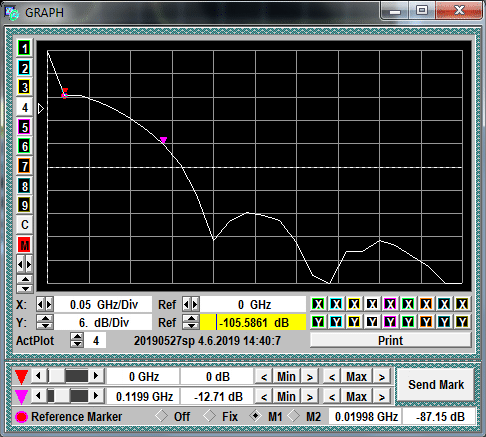Click red marker slider right arrow
Viewport: 486px width, 437px height.
[96, 376]
